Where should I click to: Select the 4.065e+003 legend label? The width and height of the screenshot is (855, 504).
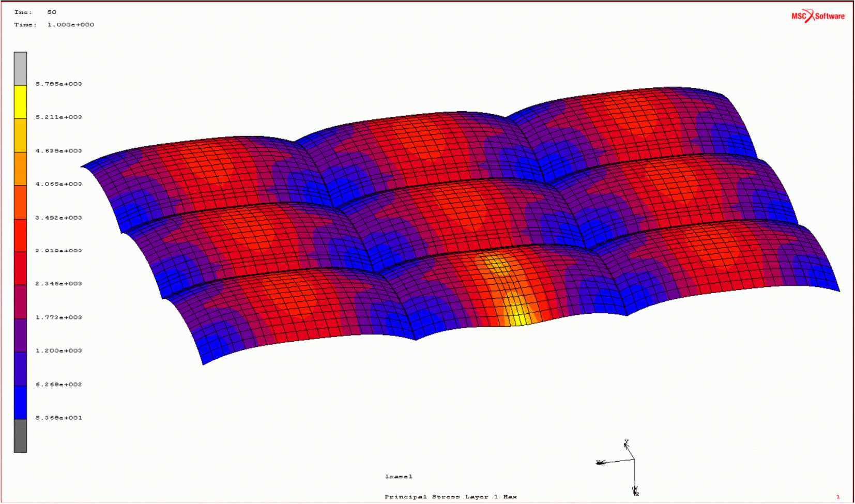pos(58,184)
